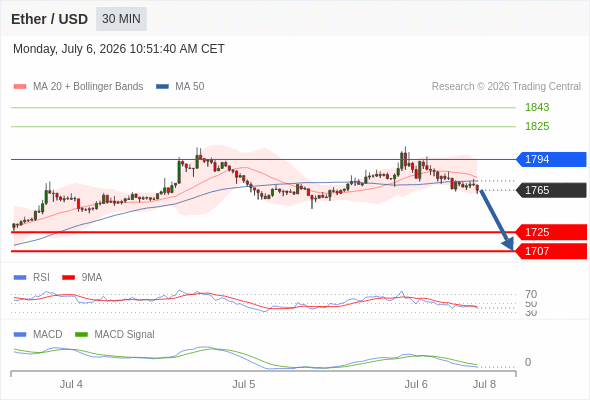Click the 30 MIN timeframe badge
The image size is (590, 400).
pyautogui.click(x=121, y=19)
